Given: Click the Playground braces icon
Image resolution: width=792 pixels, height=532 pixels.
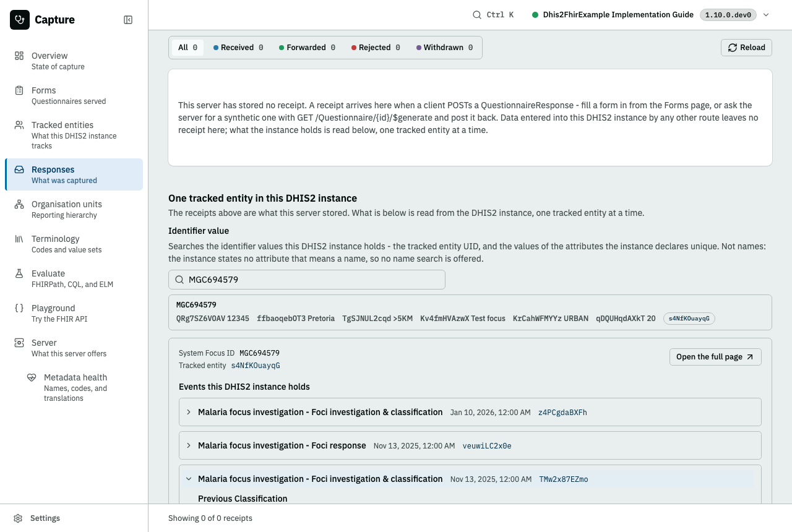Looking at the screenshot, I should pos(19,308).
